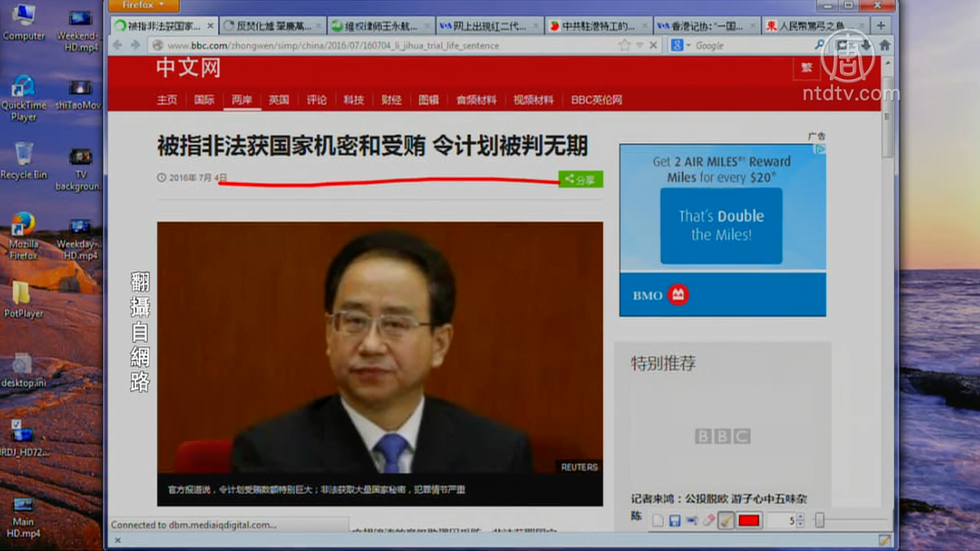The width and height of the screenshot is (980, 551).
Task: Click the 繁 traditional Chinese switch button
Action: point(807,68)
